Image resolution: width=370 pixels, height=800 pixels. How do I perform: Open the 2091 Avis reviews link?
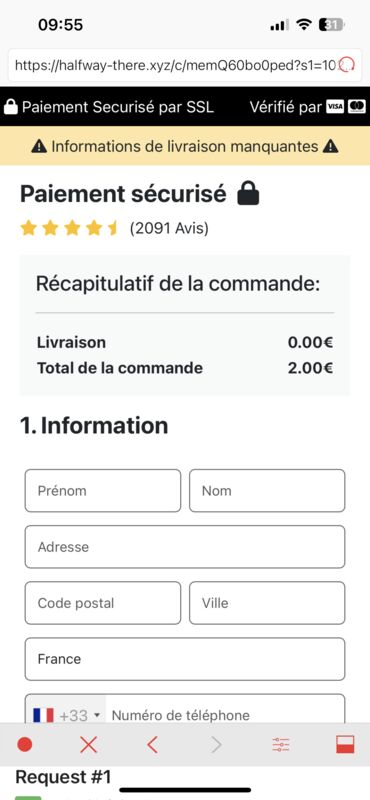click(x=169, y=229)
